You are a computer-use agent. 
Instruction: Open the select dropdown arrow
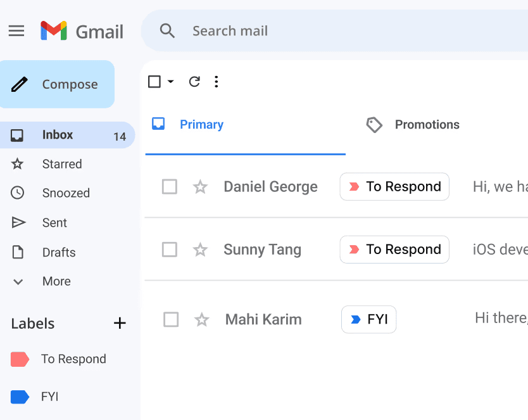click(x=171, y=82)
